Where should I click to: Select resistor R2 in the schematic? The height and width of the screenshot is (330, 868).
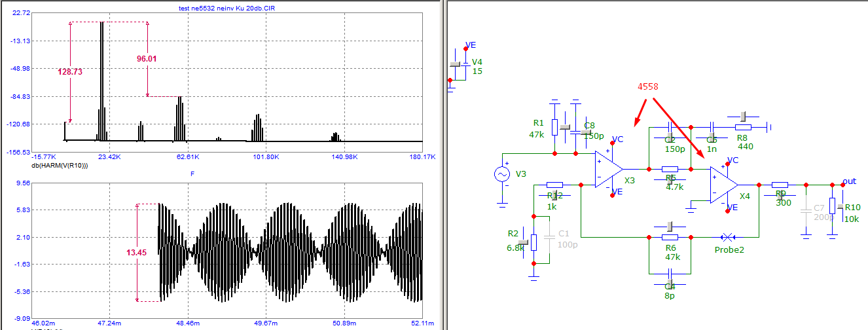[533, 242]
